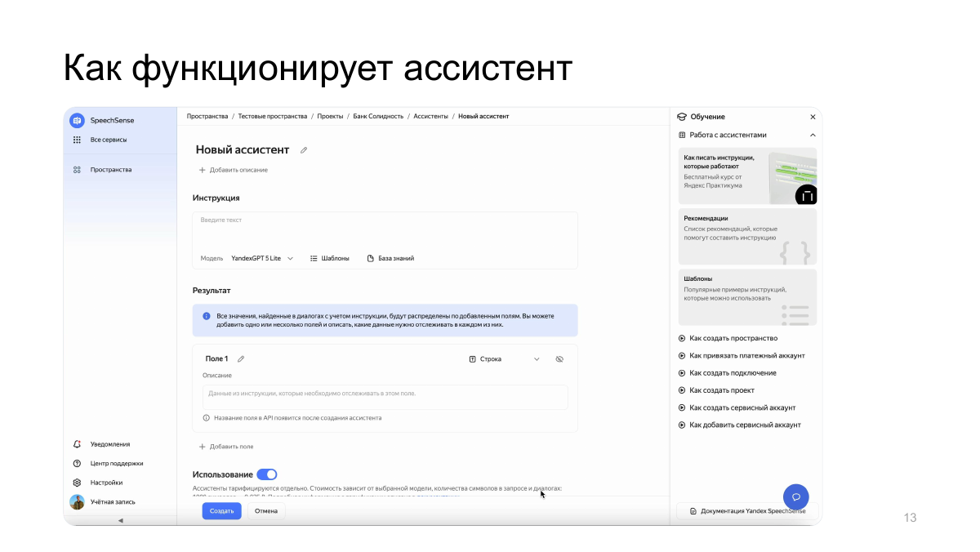The width and height of the screenshot is (980, 552).
Task: Click the Обучение graduation cap icon
Action: tap(682, 117)
